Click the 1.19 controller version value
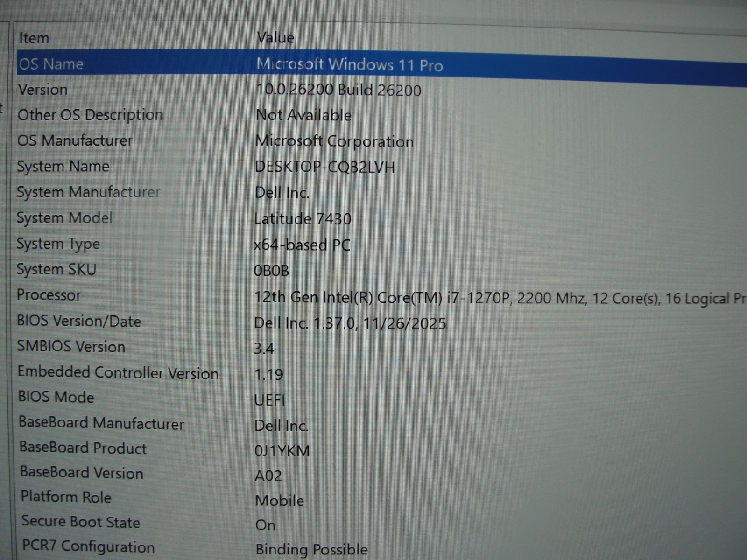This screenshot has height=560, width=747. point(268,374)
